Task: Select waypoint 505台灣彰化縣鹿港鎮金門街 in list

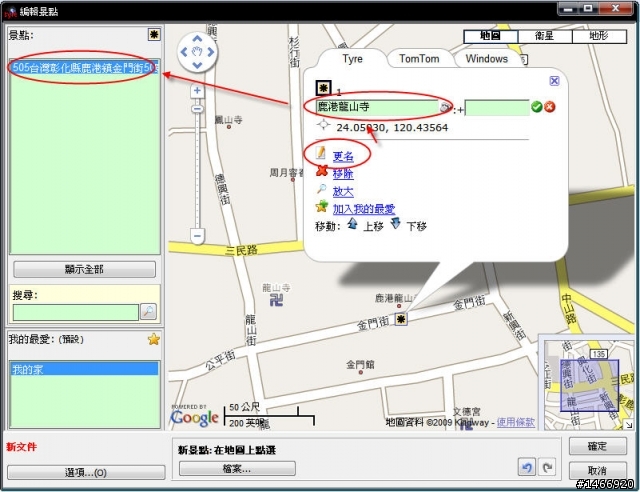Action: pyautogui.click(x=84, y=68)
